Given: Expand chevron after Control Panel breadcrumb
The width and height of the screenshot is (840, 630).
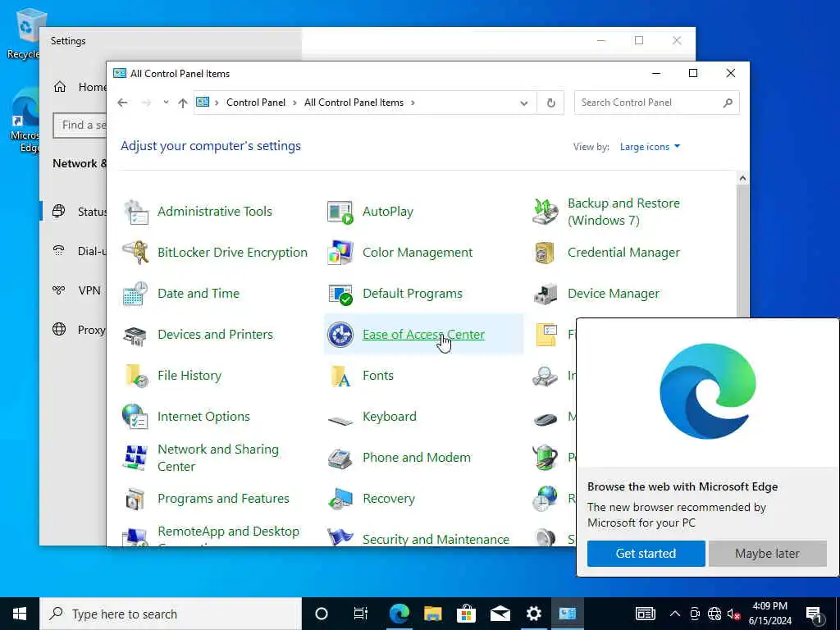Looking at the screenshot, I should coord(295,103).
